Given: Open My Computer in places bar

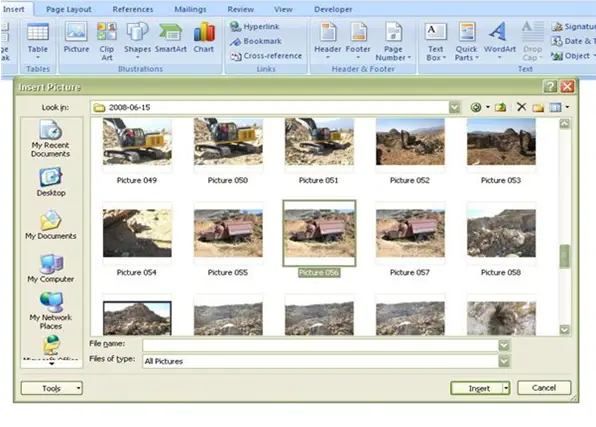Looking at the screenshot, I should click(x=51, y=268).
